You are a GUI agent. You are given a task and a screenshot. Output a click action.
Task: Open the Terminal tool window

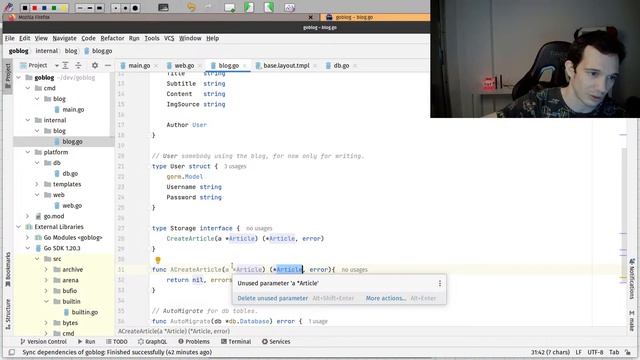[x=236, y=341]
